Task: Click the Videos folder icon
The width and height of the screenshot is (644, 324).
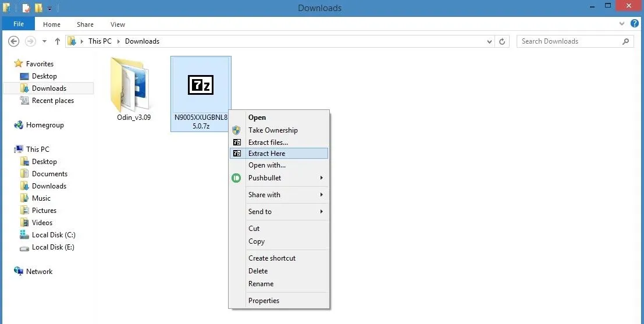Action: tap(24, 223)
